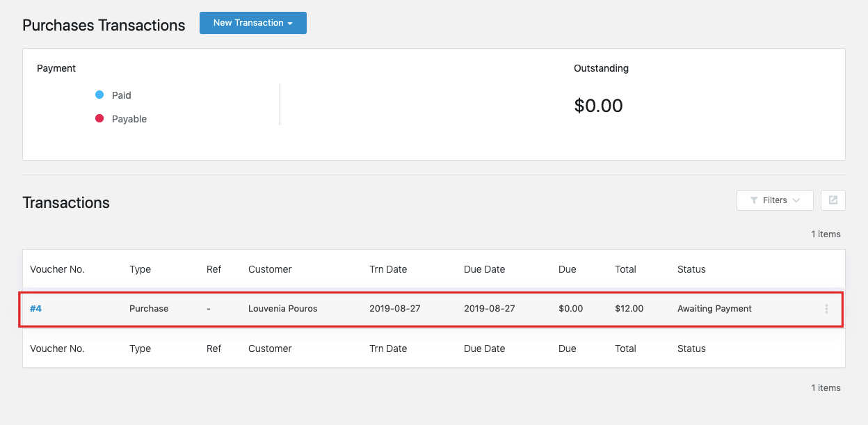Expand the New Transaction dropdown
This screenshot has height=425, width=868.
tap(252, 23)
